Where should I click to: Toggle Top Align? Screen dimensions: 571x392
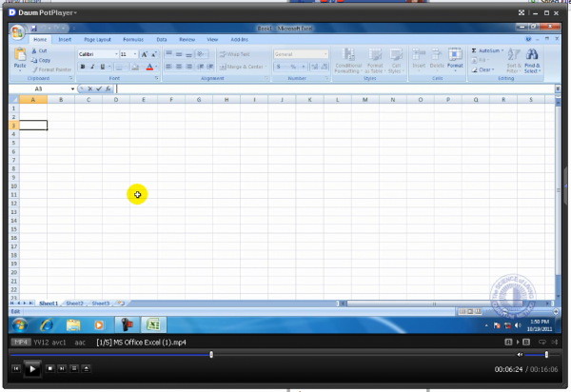pyautogui.click(x=168, y=54)
